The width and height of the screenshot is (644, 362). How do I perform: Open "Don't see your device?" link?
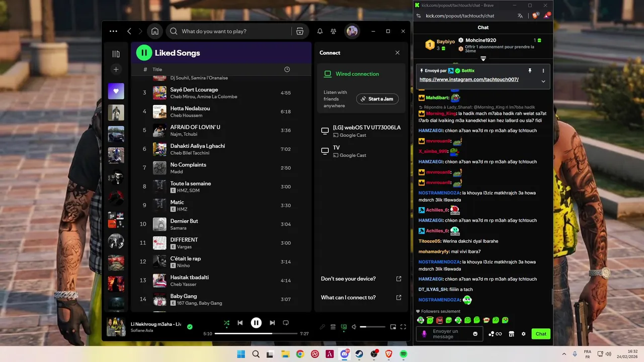click(x=361, y=279)
